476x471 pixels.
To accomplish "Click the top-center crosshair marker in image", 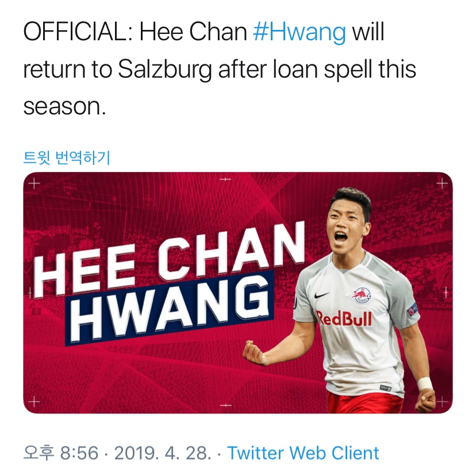I will 225,179.
